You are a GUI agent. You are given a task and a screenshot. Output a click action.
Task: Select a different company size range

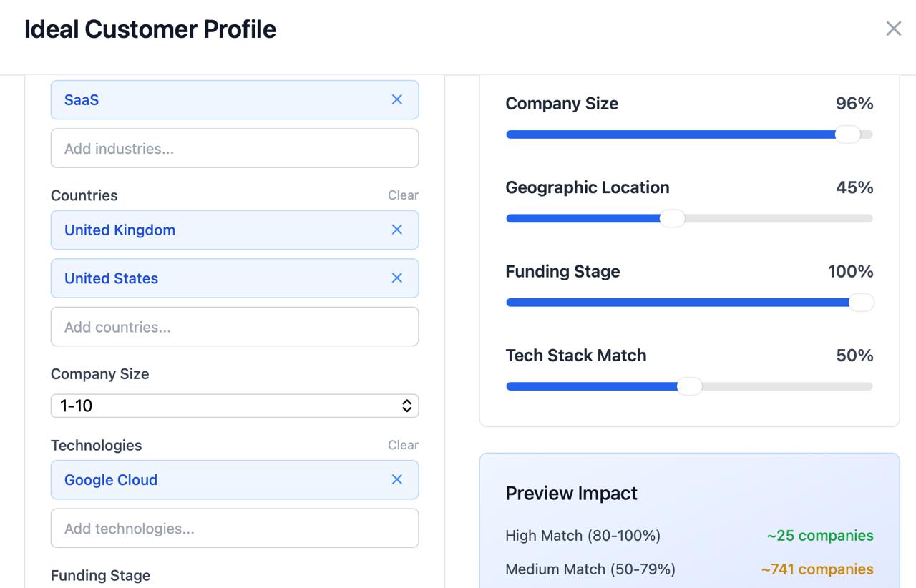pyautogui.click(x=235, y=406)
